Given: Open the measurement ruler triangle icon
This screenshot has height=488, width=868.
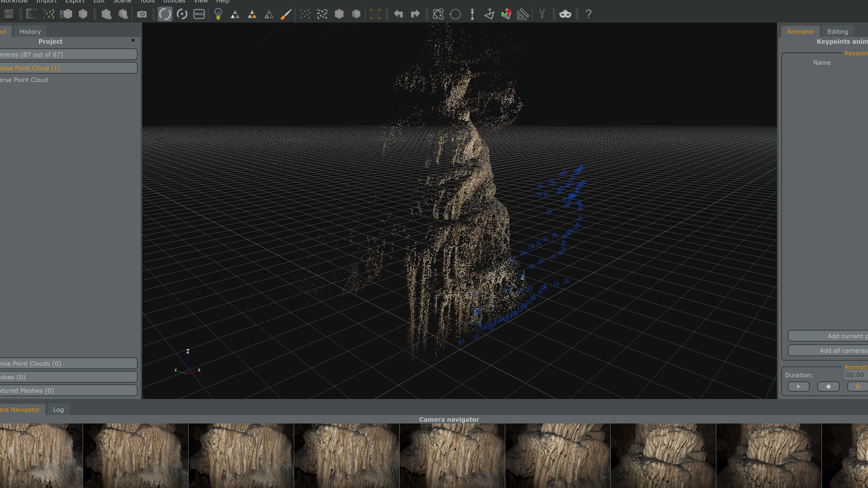Looking at the screenshot, I should click(523, 14).
